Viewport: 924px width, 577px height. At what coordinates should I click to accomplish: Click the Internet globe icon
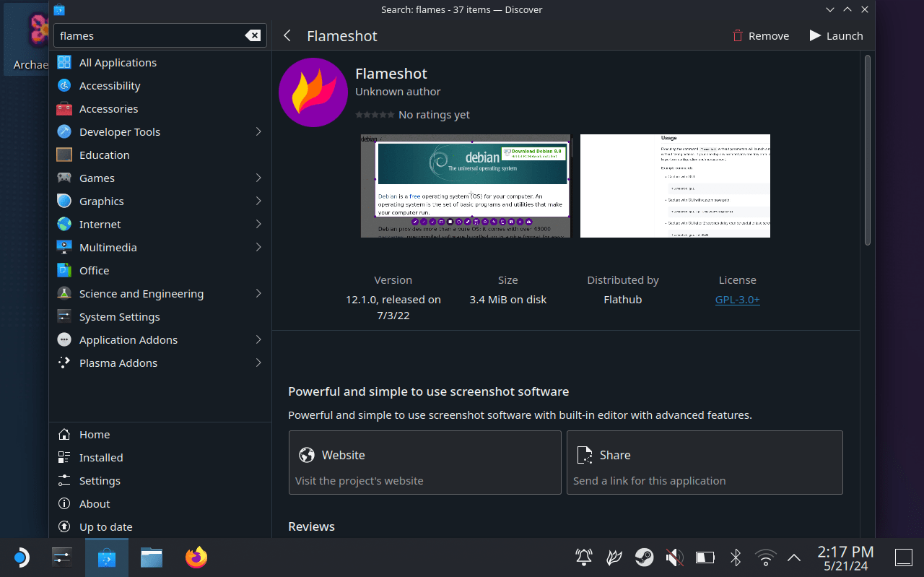pyautogui.click(x=64, y=224)
